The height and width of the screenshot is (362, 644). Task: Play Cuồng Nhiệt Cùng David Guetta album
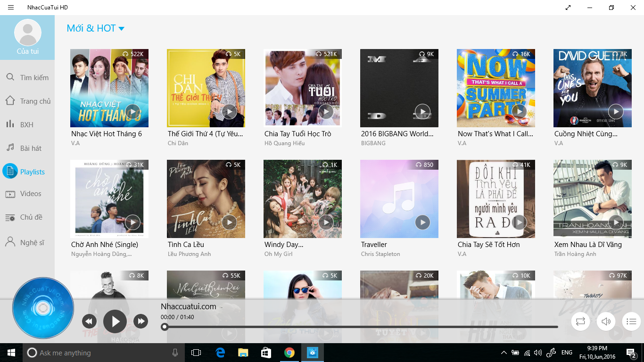click(x=616, y=112)
